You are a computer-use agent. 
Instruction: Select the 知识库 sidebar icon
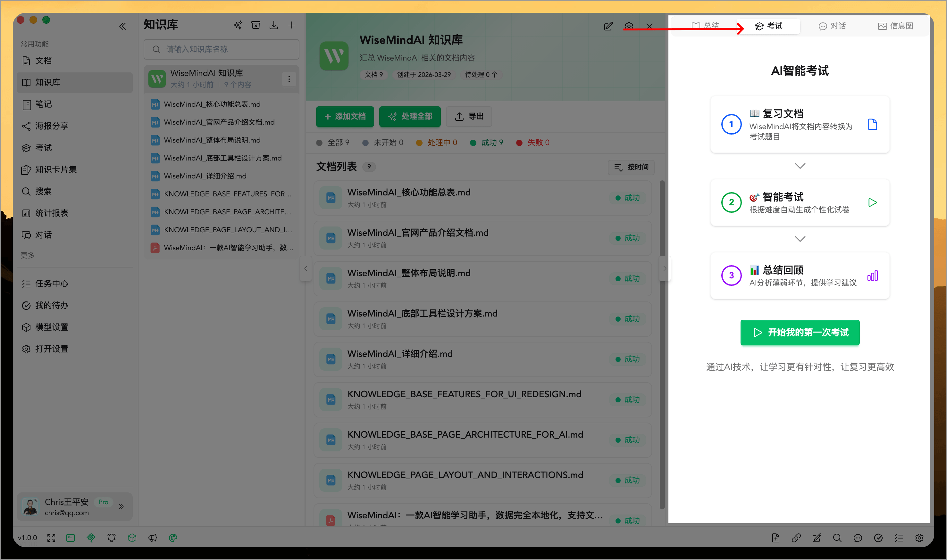pyautogui.click(x=26, y=82)
